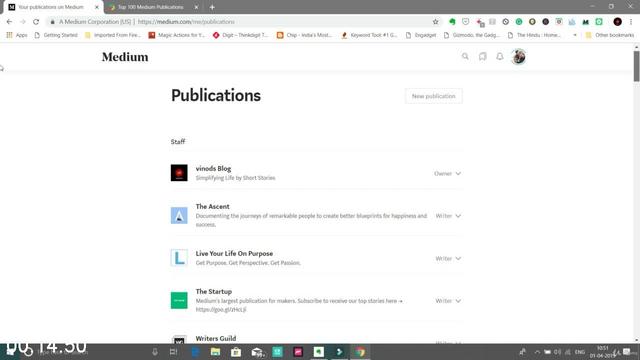Viewport: 640px width, 360px height.
Task: Show hidden tray icons with the caret
Action: 537,352
